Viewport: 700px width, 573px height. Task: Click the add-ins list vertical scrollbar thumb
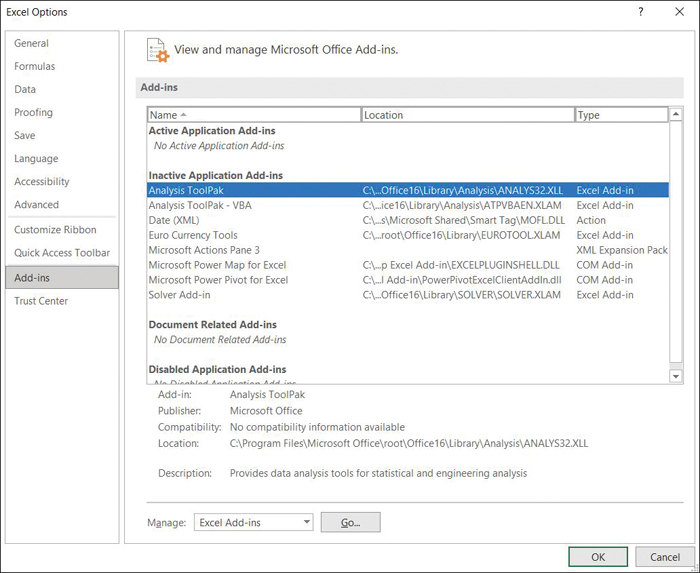coord(676,242)
